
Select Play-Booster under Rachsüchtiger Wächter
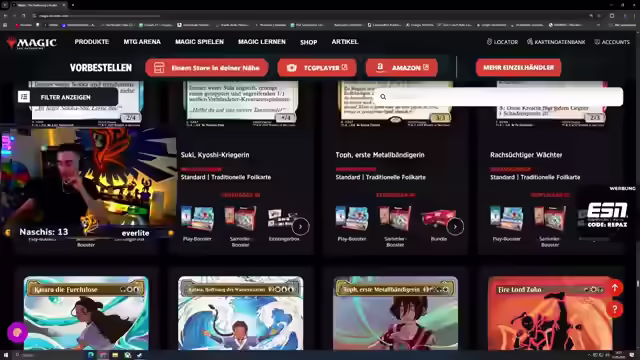tap(507, 224)
